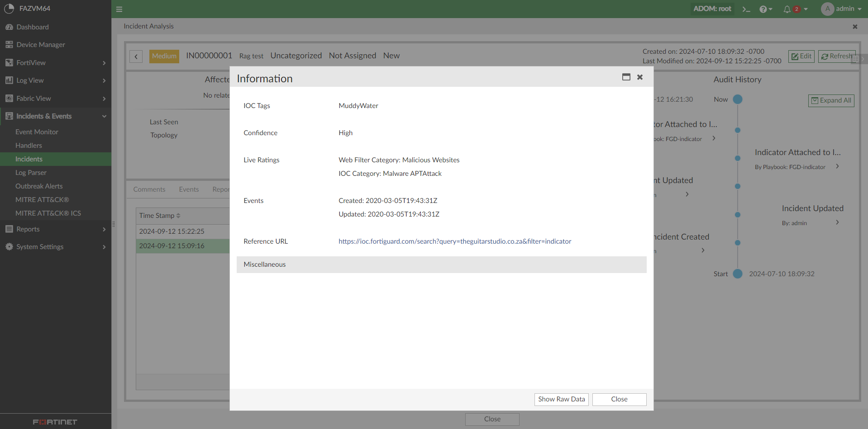Image resolution: width=868 pixels, height=429 pixels.
Task: Click the Log View sidebar icon
Action: (x=9, y=80)
